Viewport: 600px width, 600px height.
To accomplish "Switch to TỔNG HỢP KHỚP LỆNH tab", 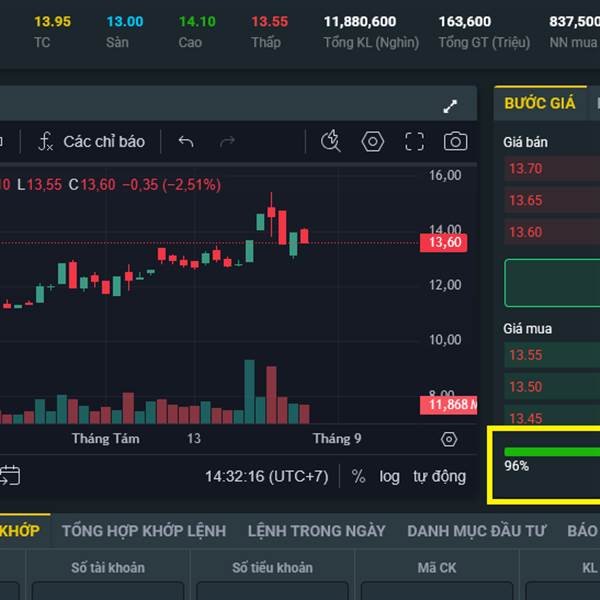I will point(144,531).
